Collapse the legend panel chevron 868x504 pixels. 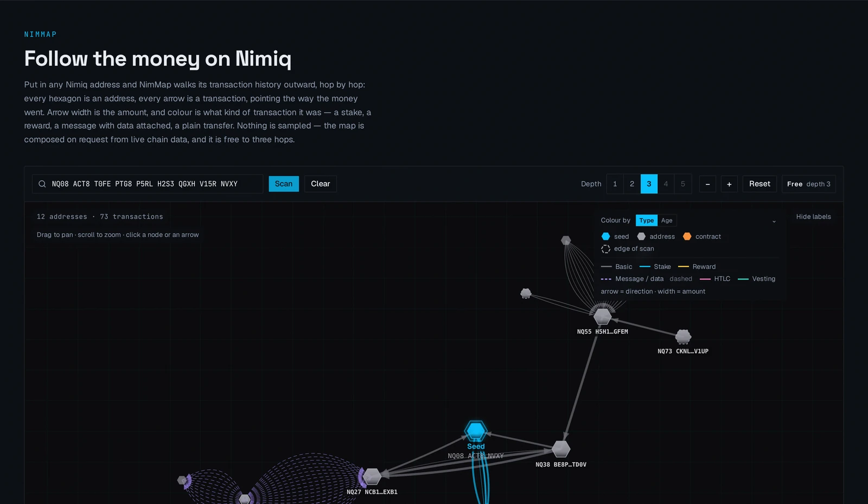coord(774,221)
